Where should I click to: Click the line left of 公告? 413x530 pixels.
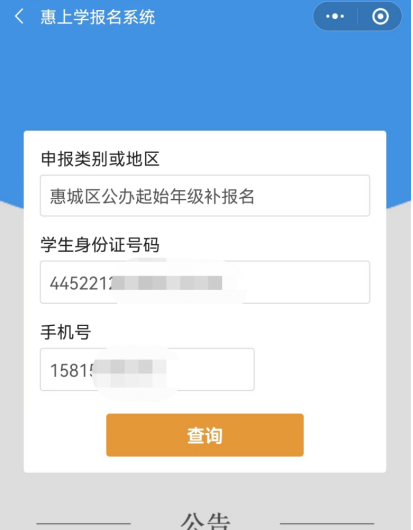click(x=83, y=524)
